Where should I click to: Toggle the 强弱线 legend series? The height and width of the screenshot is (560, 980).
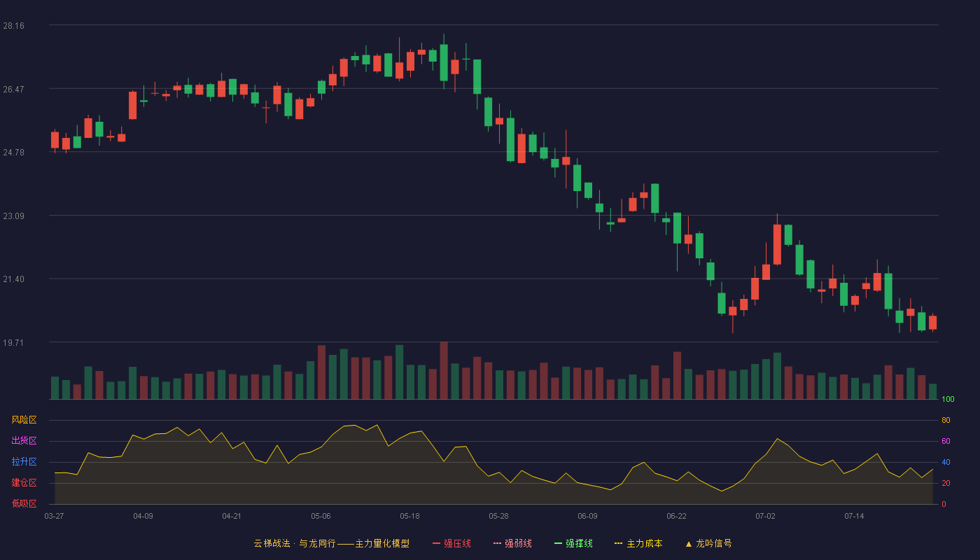512,543
